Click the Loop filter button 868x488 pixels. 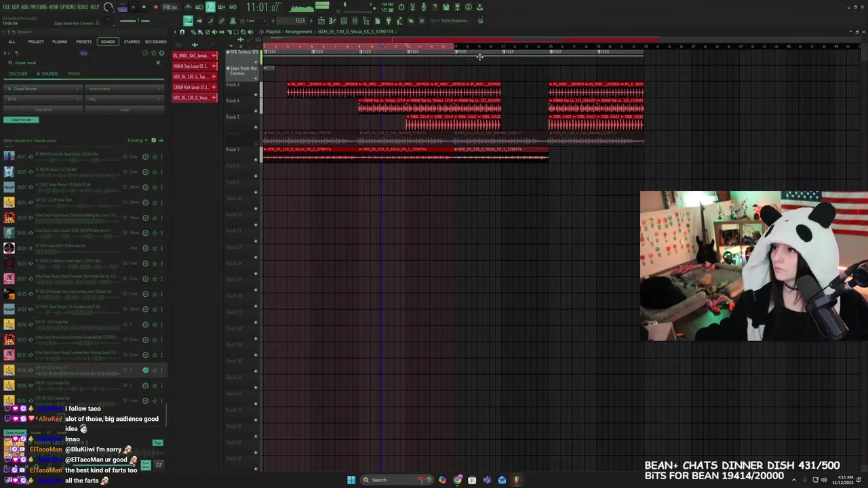(x=125, y=110)
